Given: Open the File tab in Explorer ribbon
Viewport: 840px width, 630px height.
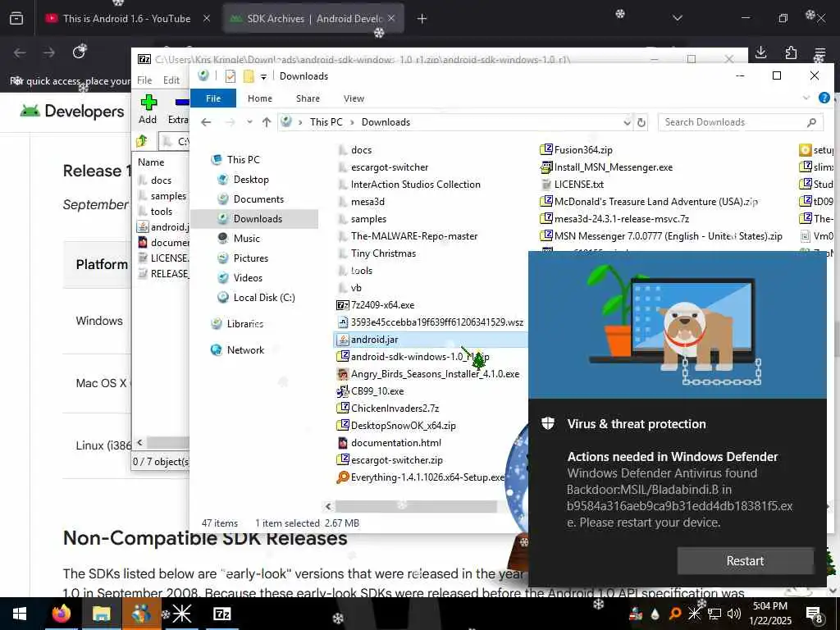Looking at the screenshot, I should coord(213,98).
